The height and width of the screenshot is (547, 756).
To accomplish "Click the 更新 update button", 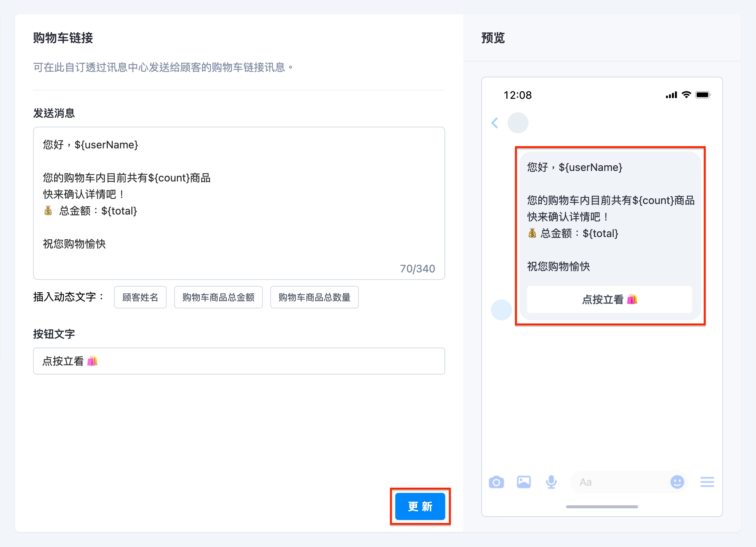I will [x=420, y=506].
